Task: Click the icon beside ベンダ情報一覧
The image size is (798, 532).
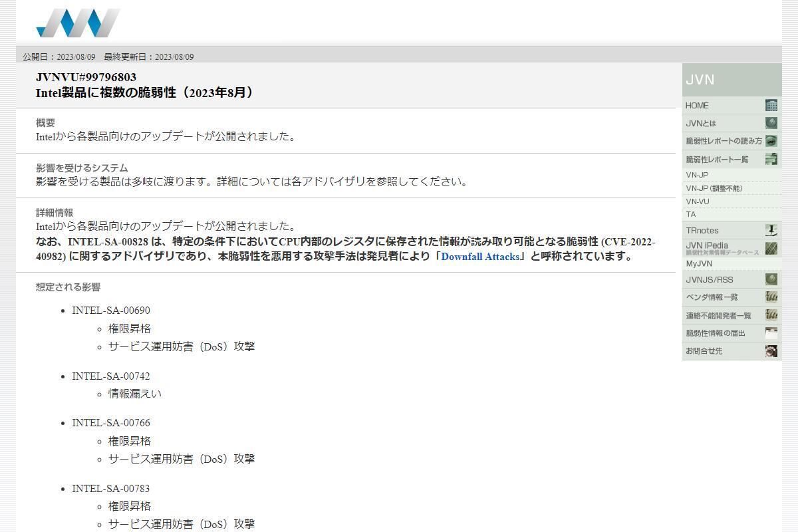Action: [771, 297]
